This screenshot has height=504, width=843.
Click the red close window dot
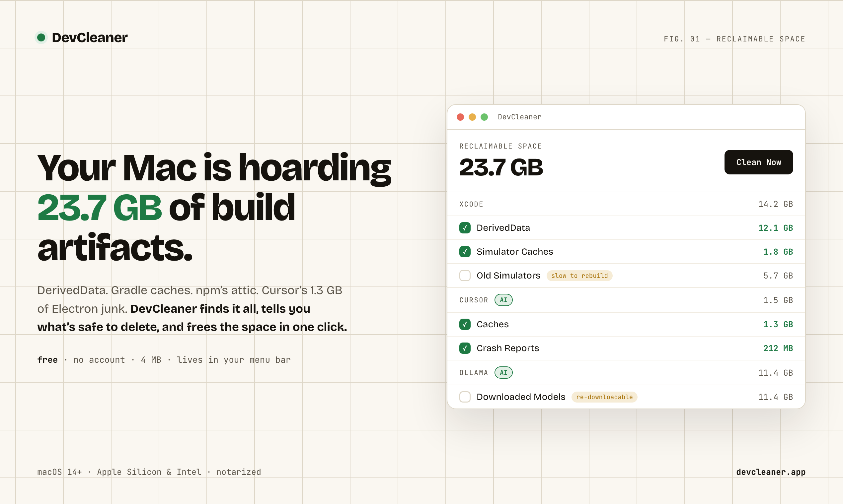click(460, 117)
